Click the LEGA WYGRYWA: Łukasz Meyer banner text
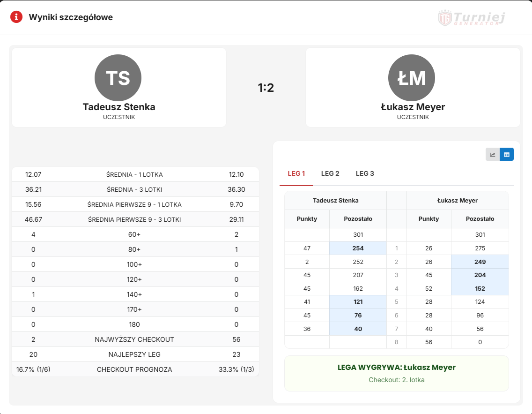This screenshot has height=414, width=532. point(397,368)
